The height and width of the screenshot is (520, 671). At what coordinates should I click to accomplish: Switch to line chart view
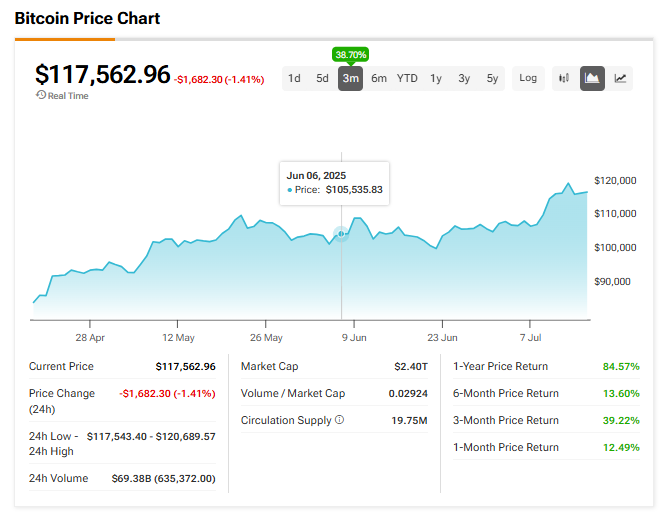[621, 78]
